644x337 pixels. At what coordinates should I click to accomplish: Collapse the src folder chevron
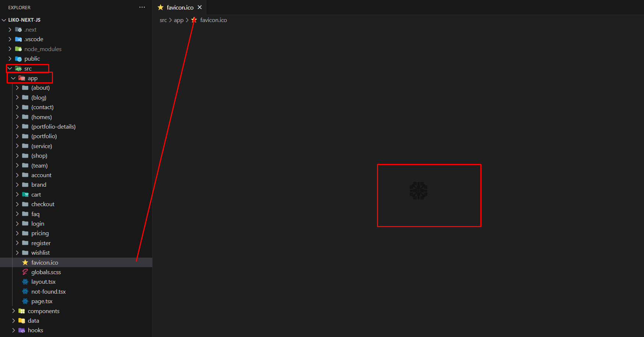pyautogui.click(x=10, y=69)
